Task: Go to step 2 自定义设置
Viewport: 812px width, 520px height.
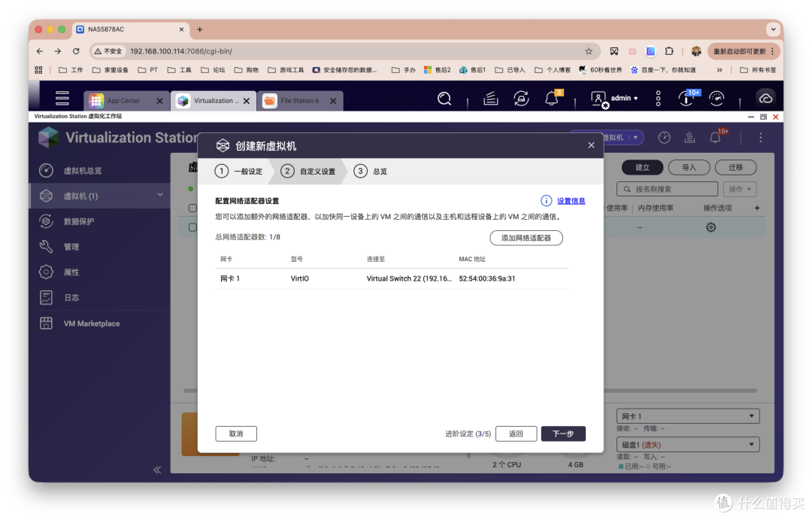Action: [308, 171]
